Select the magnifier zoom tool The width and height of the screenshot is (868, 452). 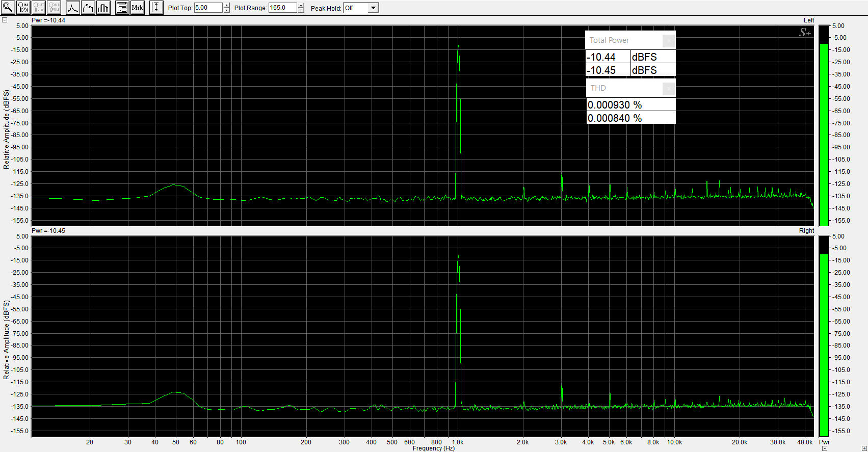pyautogui.click(x=8, y=8)
